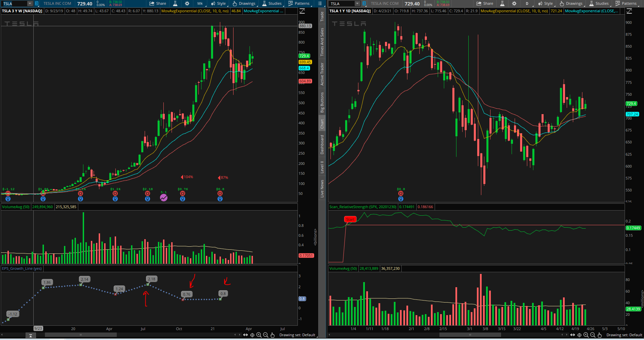Toggle the right chart's symbol link indicator
The height and width of the screenshot is (340, 644).
[364, 3]
